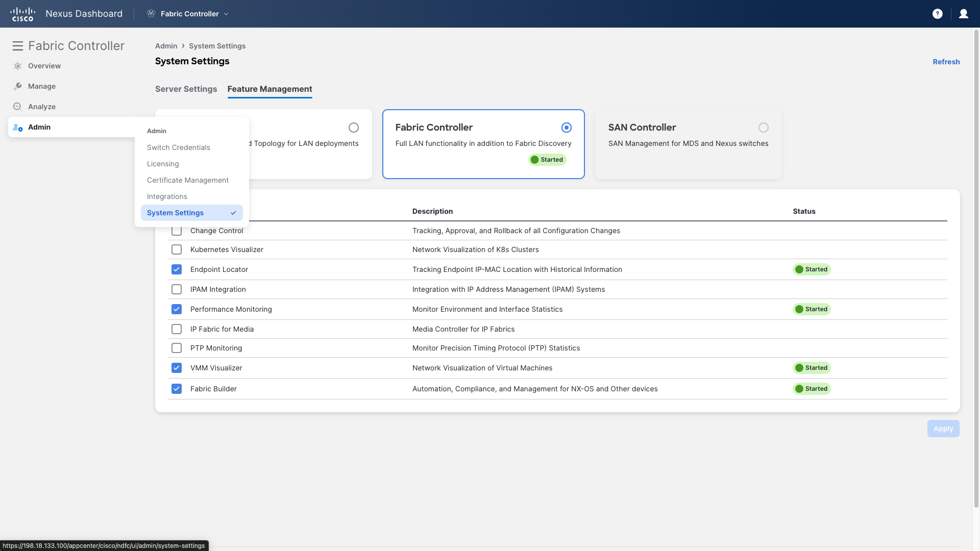The width and height of the screenshot is (980, 551).
Task: Open the user profile icon
Action: pyautogui.click(x=964, y=14)
